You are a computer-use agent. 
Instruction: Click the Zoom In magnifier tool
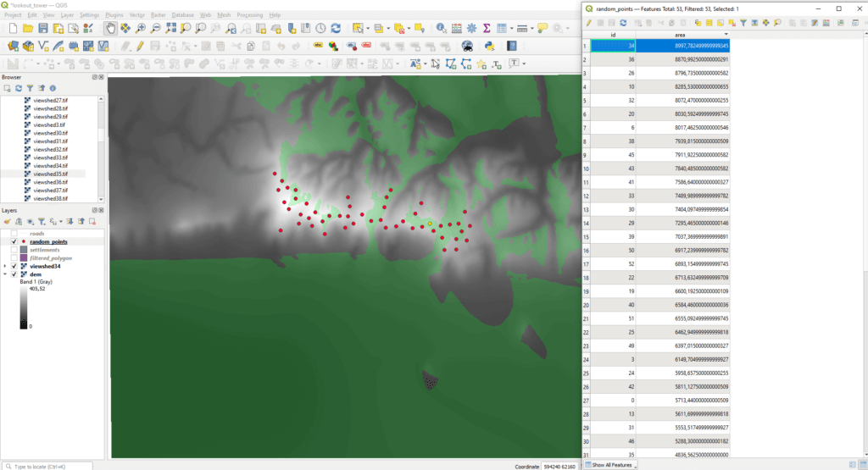(141, 28)
